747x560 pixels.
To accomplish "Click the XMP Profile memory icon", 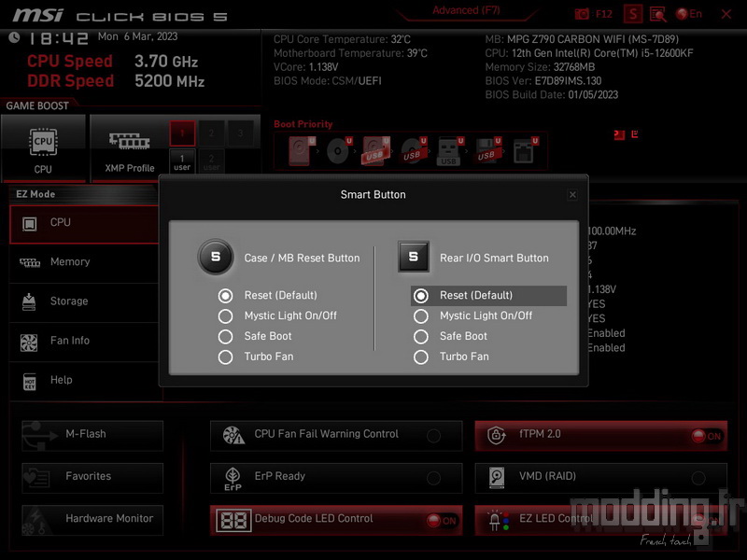I will click(x=129, y=142).
